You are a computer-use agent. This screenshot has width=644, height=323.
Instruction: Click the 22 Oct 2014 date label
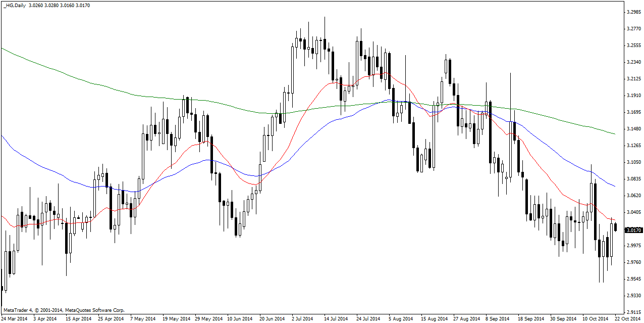click(x=627, y=319)
